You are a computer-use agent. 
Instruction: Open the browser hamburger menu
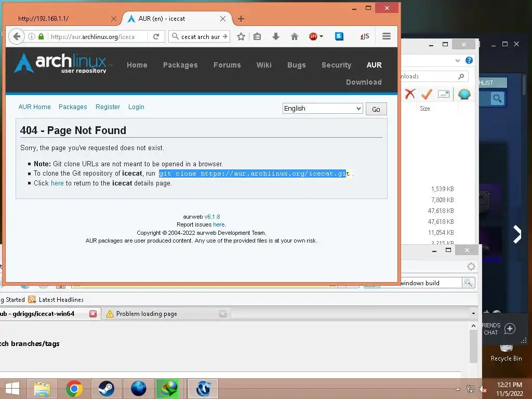(x=387, y=36)
